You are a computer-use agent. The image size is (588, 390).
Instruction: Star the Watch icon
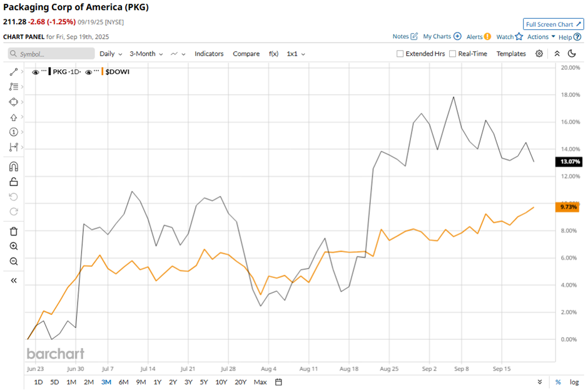pos(519,36)
